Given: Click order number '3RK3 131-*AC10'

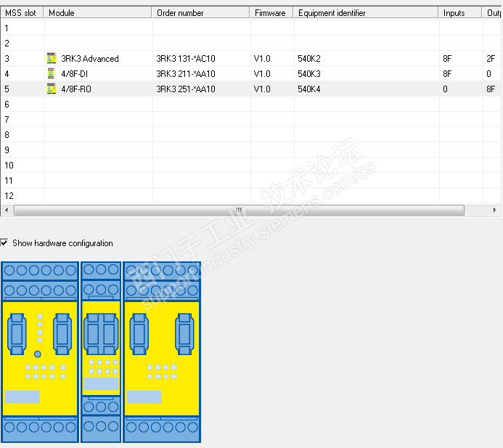Looking at the screenshot, I should 186,58.
